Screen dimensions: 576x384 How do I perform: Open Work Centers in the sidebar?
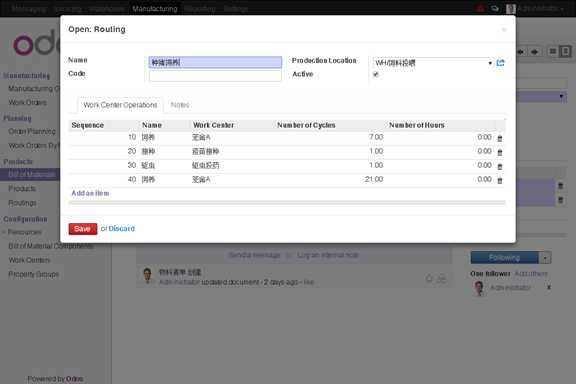tap(29, 260)
